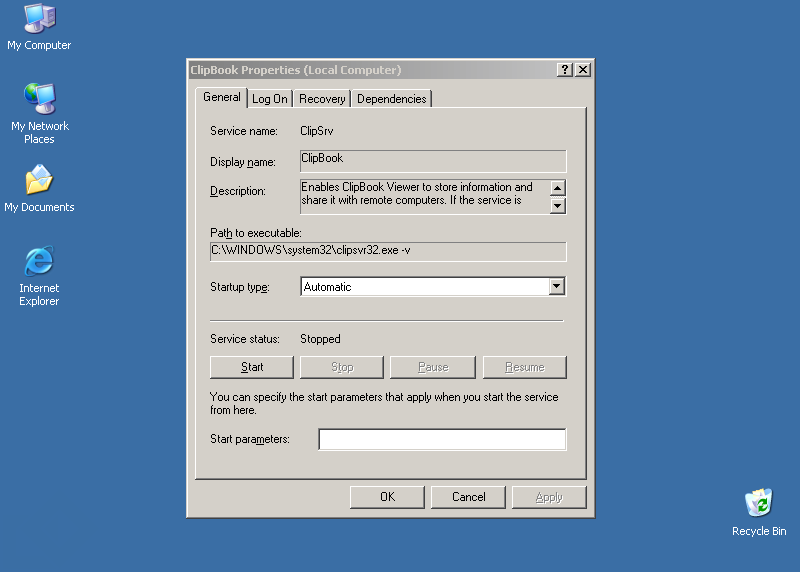The width and height of the screenshot is (800, 572).
Task: Click the dialog title bar text
Action: tap(295, 70)
